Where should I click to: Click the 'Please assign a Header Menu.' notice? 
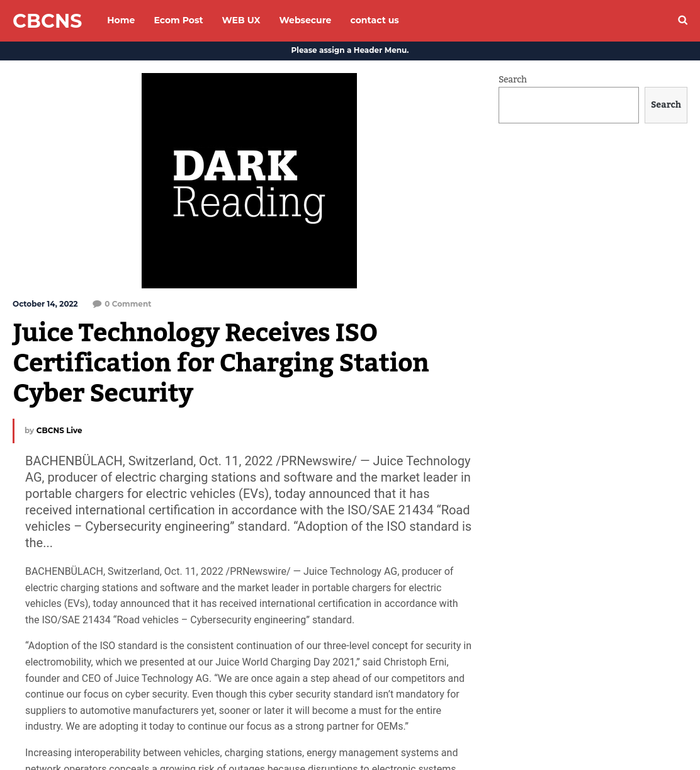(x=350, y=50)
